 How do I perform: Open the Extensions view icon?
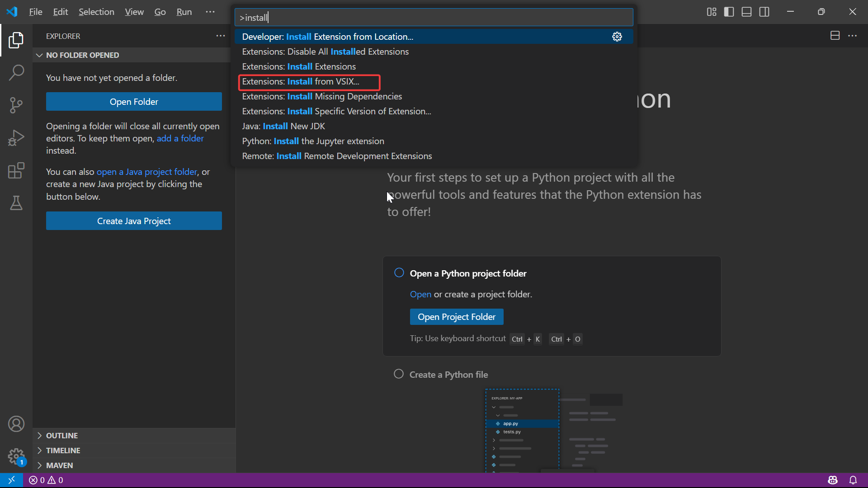16,171
